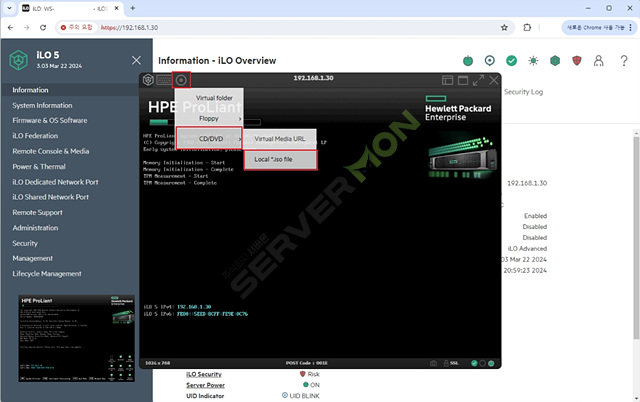
Task: Click the rightmost green power circle in console status bar
Action: 491,363
